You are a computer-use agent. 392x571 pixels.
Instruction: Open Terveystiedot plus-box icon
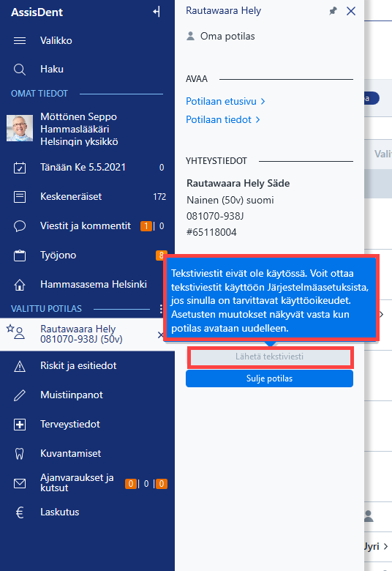pyautogui.click(x=20, y=425)
